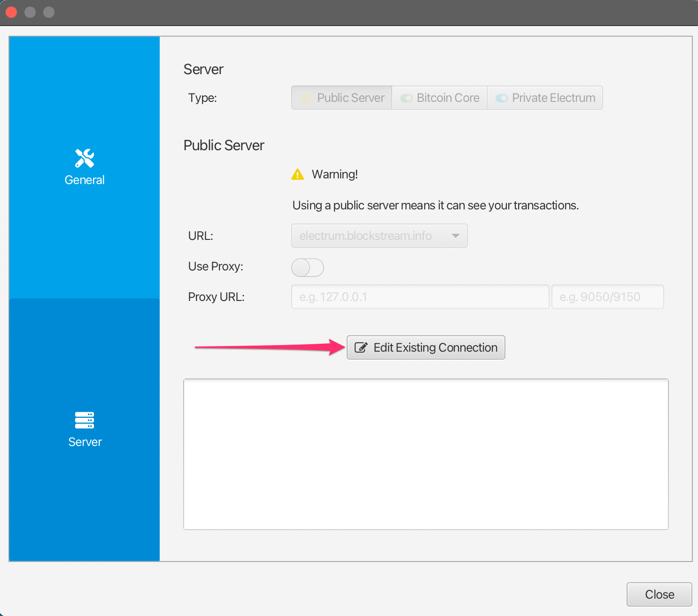Click inside the empty connection log area
The image size is (698, 616).
426,454
